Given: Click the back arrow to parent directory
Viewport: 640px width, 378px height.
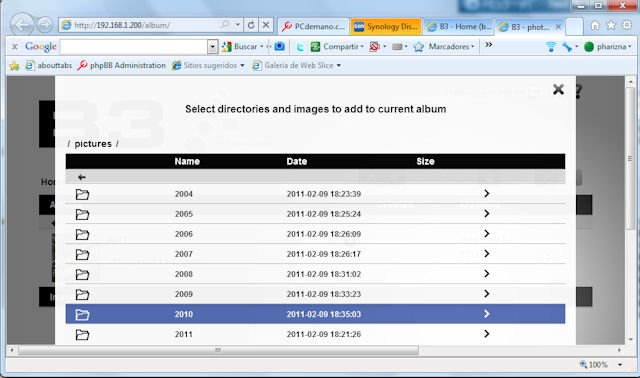Looking at the screenshot, I should tap(82, 177).
